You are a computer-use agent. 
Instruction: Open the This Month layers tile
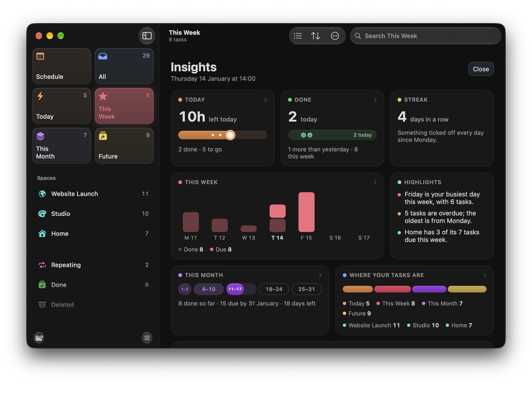[62, 146]
